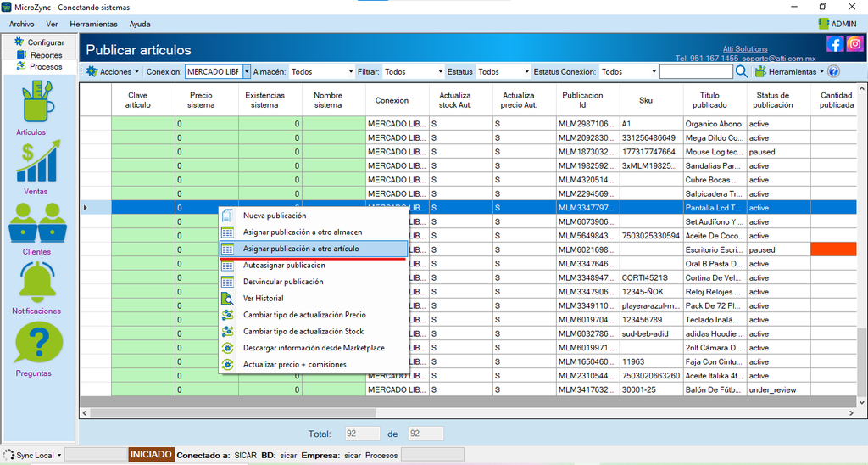Expand the Estatus Todos dropdown
The image size is (868, 465).
(x=526, y=71)
